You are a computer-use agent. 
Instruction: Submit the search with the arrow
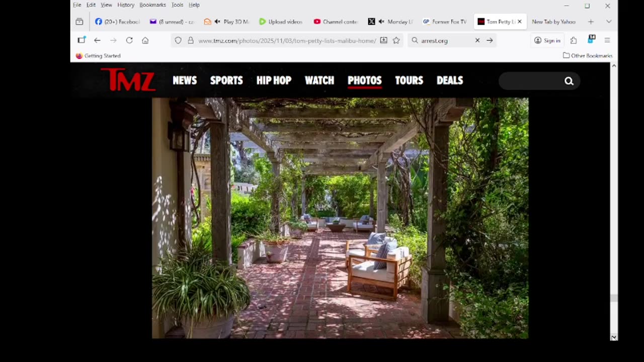490,40
